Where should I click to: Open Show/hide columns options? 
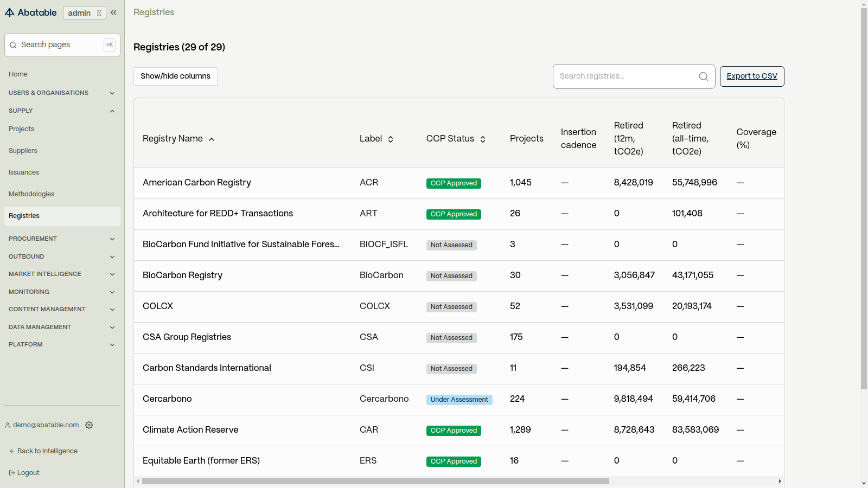click(x=175, y=76)
